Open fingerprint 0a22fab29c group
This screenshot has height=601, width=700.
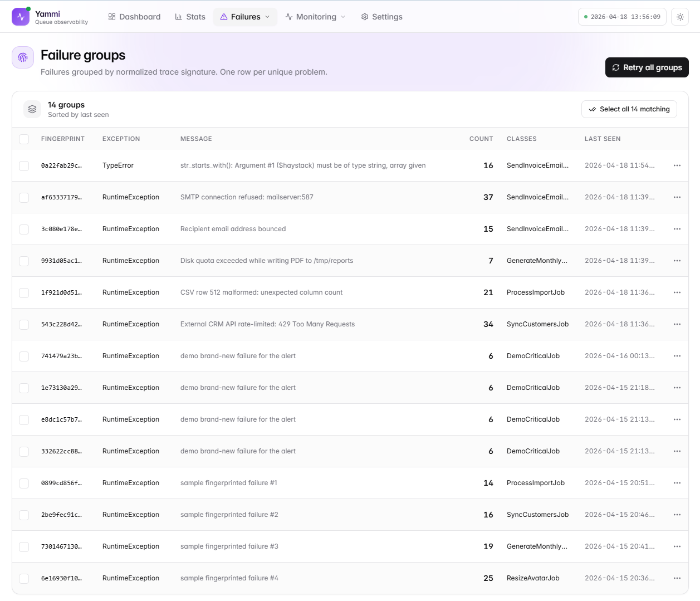pos(61,165)
